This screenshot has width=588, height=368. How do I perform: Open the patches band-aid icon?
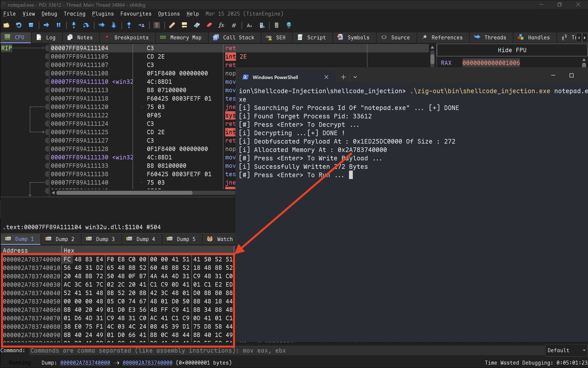[x=172, y=25]
